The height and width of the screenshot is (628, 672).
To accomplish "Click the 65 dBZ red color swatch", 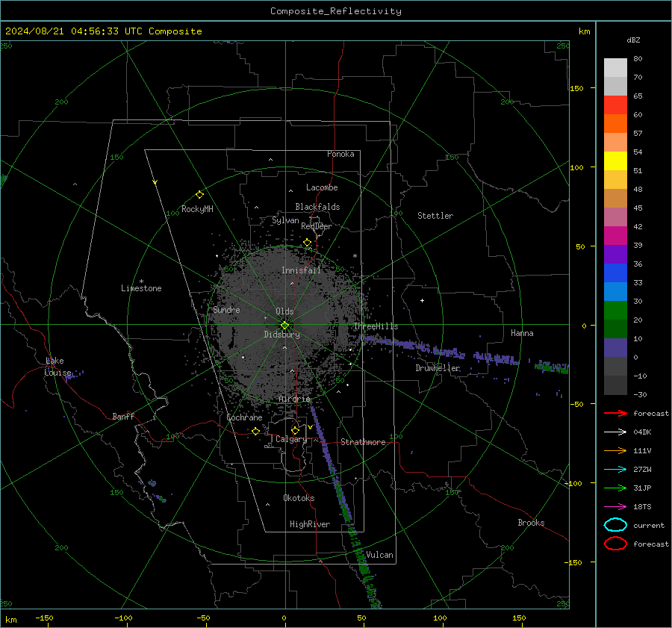I will click(x=615, y=105).
